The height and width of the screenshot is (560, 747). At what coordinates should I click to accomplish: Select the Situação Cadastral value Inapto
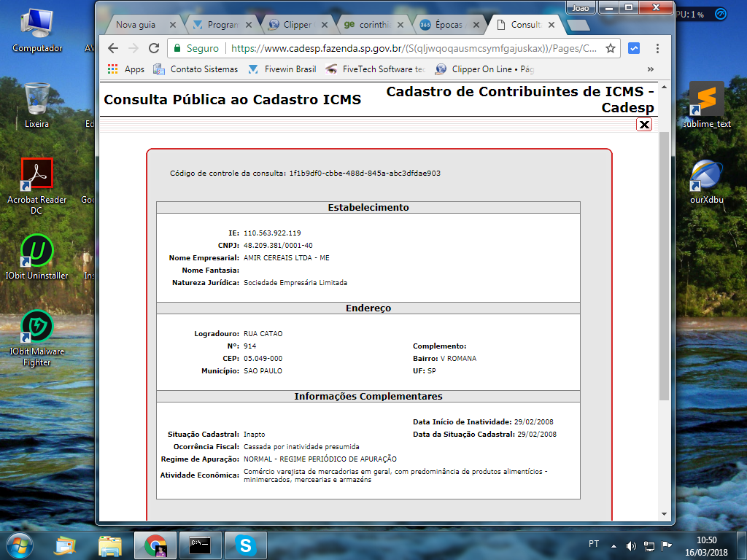[255, 435]
